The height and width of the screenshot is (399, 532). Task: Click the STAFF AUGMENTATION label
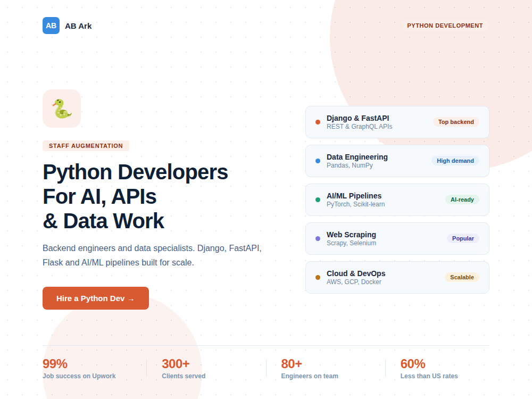pos(86,146)
